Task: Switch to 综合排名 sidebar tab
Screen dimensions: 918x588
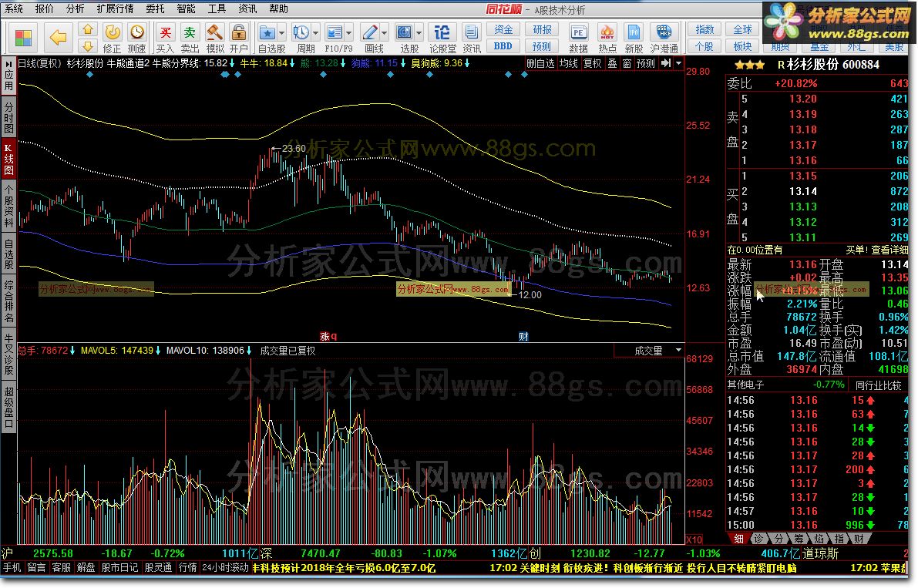Action: point(8,302)
